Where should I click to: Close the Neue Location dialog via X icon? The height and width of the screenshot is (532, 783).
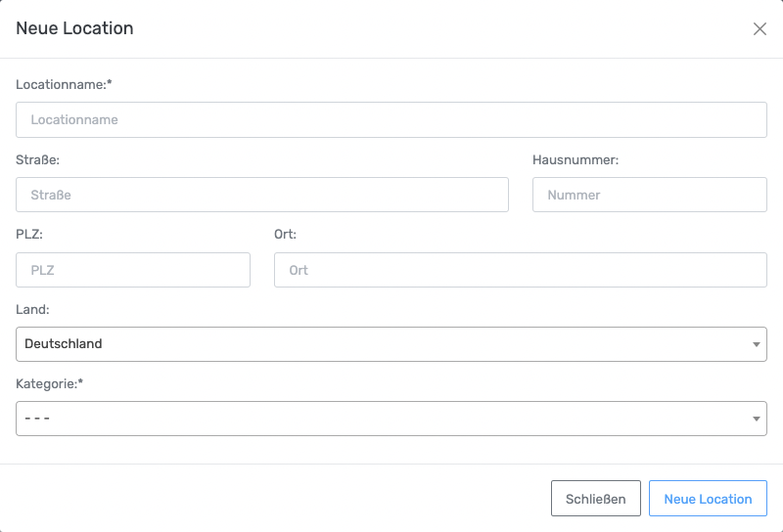760,29
